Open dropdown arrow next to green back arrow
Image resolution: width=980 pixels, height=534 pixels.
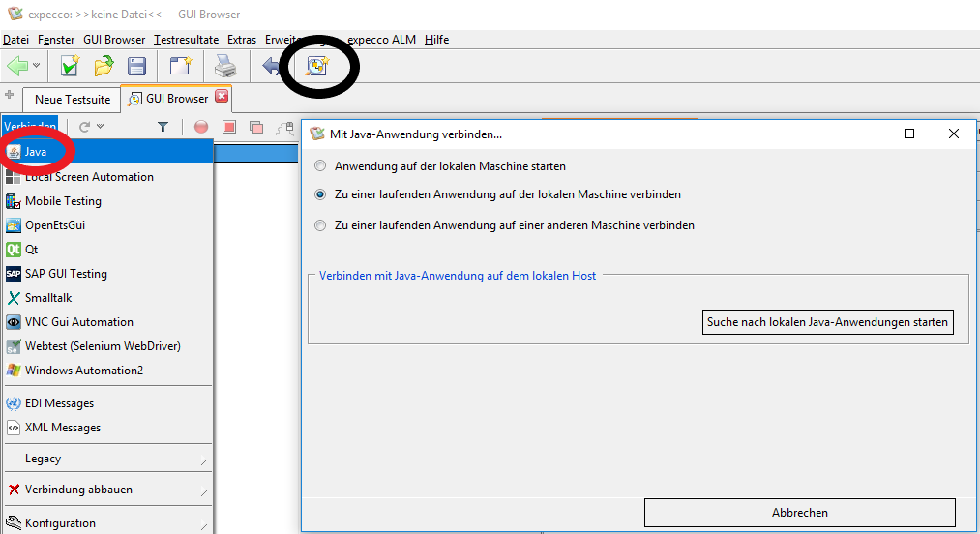pos(37,66)
